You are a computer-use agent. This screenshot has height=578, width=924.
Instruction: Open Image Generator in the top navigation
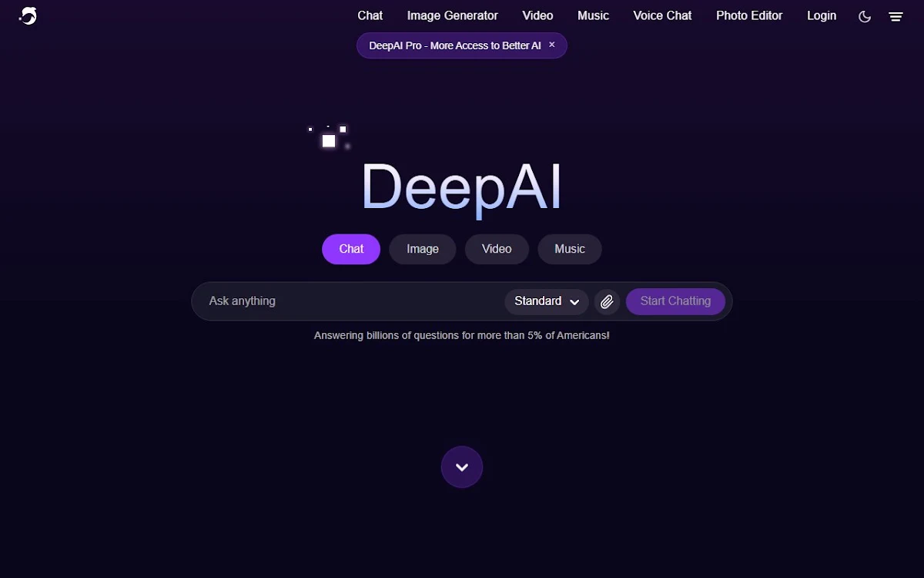pyautogui.click(x=453, y=15)
